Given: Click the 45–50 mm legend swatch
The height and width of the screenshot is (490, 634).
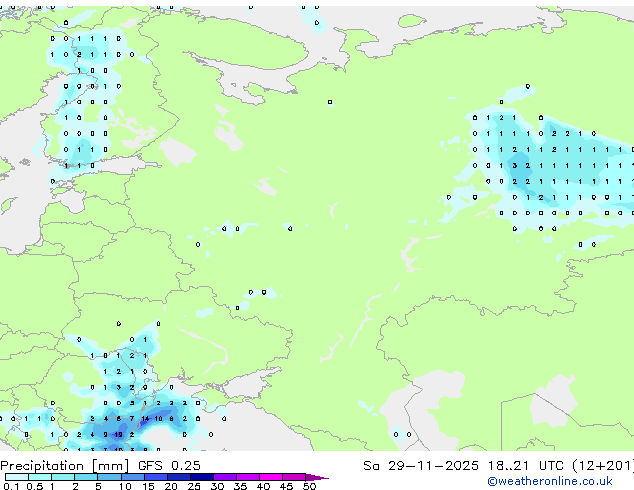Looking at the screenshot, I should [294, 477].
